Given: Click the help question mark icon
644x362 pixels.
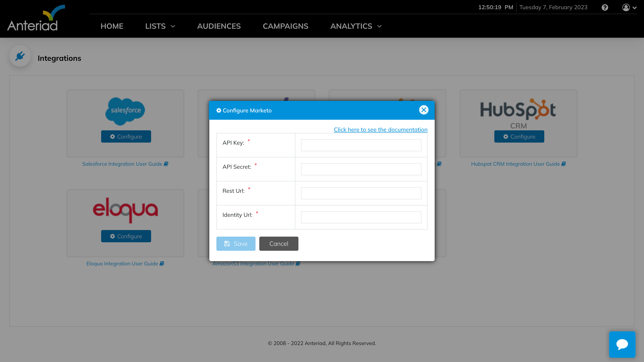Looking at the screenshot, I should [x=605, y=8].
